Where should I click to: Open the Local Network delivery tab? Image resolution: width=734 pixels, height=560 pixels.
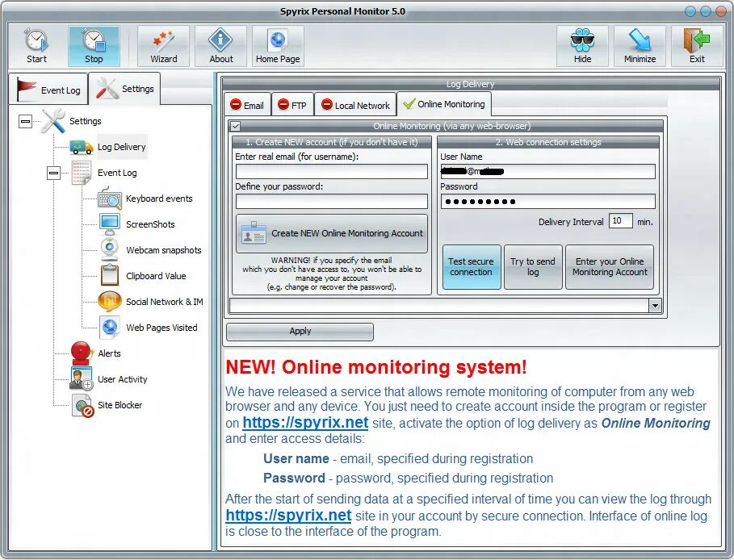(355, 105)
